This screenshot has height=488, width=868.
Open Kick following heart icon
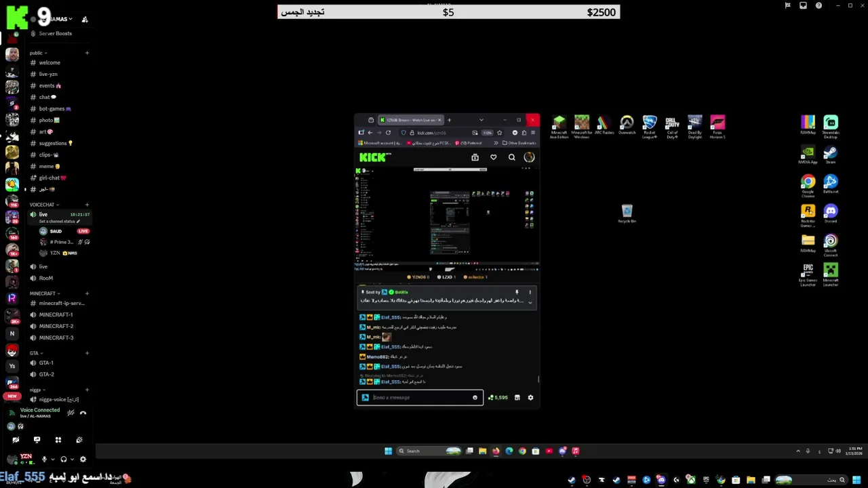494,157
